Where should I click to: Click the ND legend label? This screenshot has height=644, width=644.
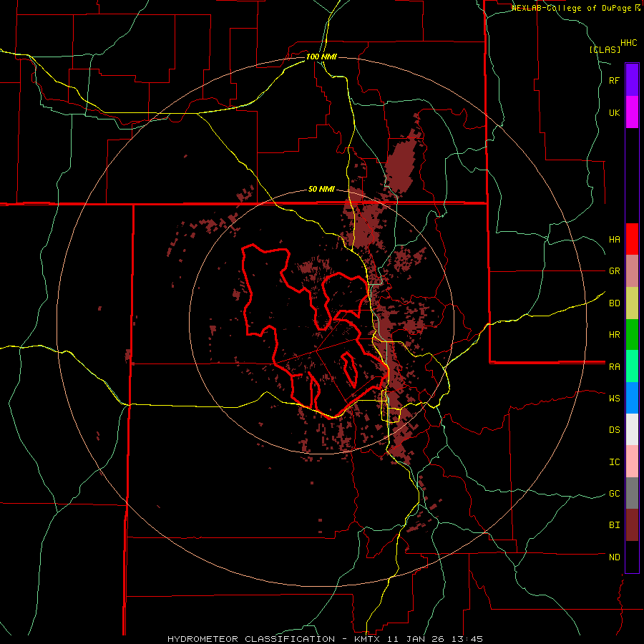click(615, 557)
